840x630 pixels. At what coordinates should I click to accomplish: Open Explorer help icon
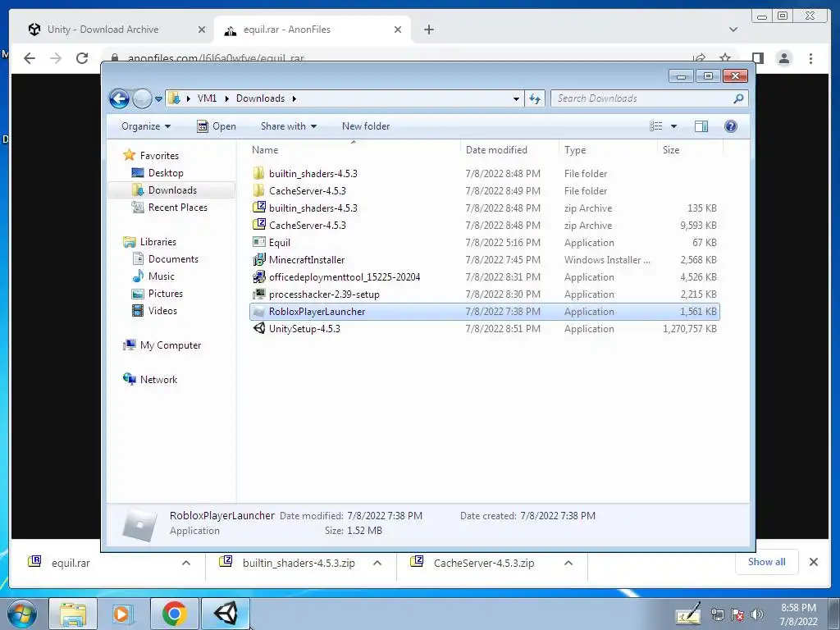pyautogui.click(x=731, y=126)
